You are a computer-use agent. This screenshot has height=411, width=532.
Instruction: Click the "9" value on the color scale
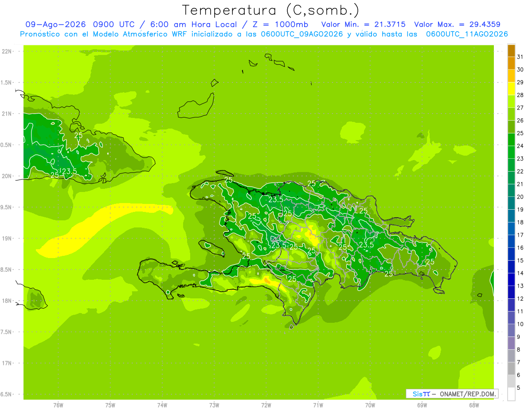click(x=519, y=337)
